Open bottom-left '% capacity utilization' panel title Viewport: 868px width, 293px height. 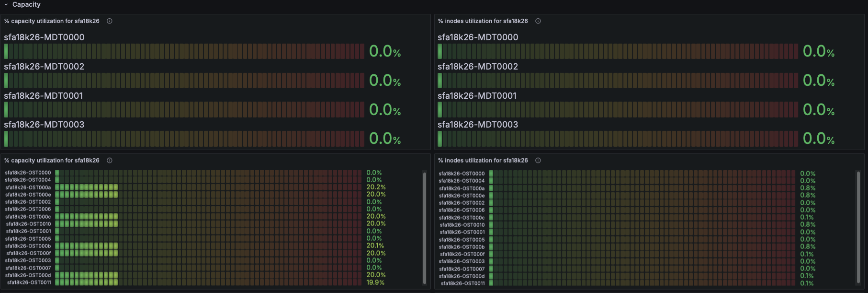coord(52,161)
